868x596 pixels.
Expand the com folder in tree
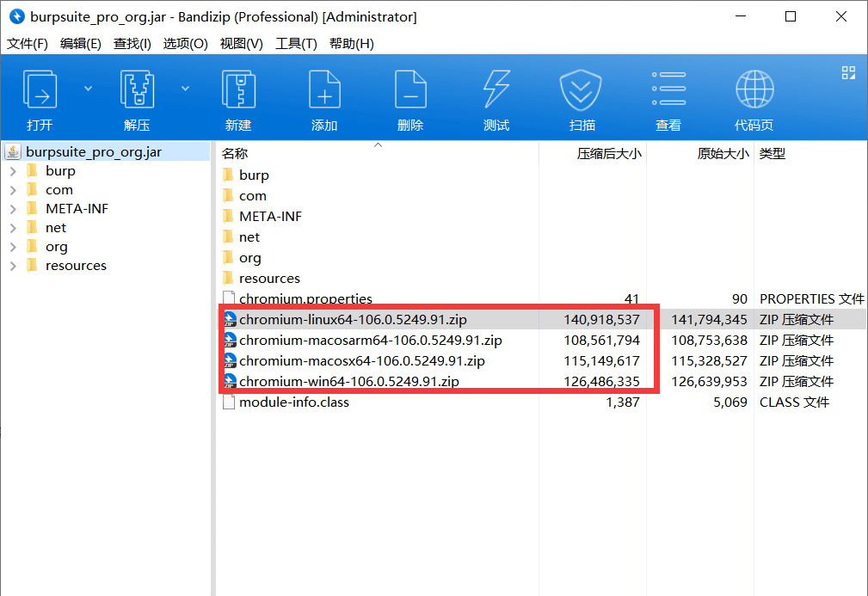pos(13,190)
